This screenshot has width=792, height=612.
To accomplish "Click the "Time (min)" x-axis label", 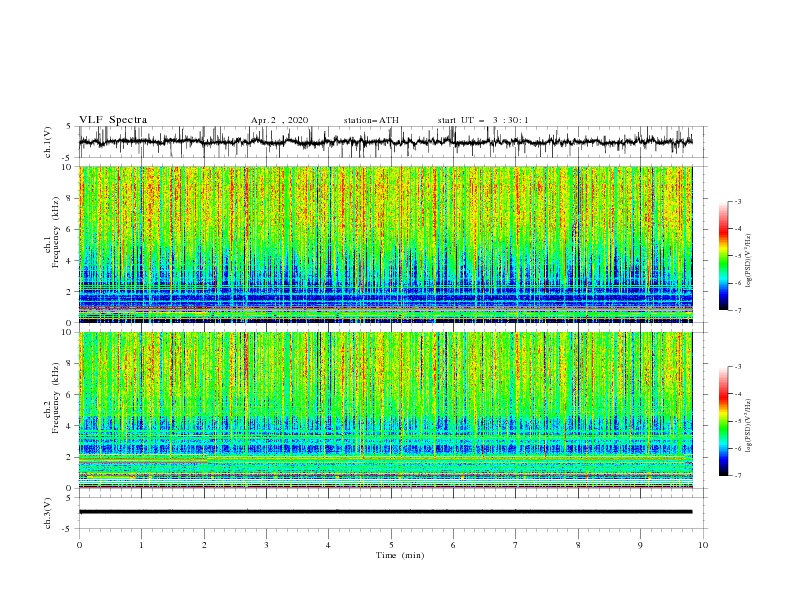I will coord(400,555).
